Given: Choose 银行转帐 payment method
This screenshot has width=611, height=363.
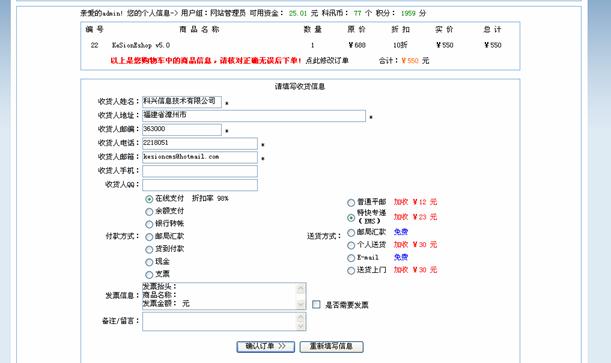Looking at the screenshot, I should [149, 224].
